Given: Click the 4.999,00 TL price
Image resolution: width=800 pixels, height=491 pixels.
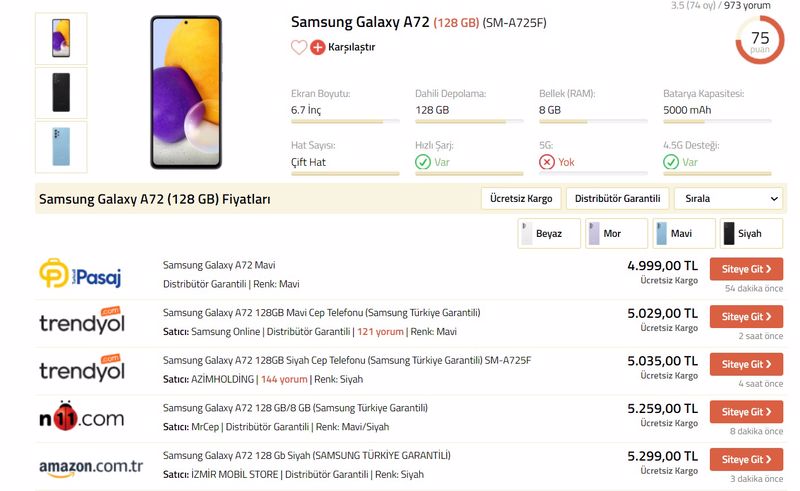Looking at the screenshot, I should [x=662, y=266].
